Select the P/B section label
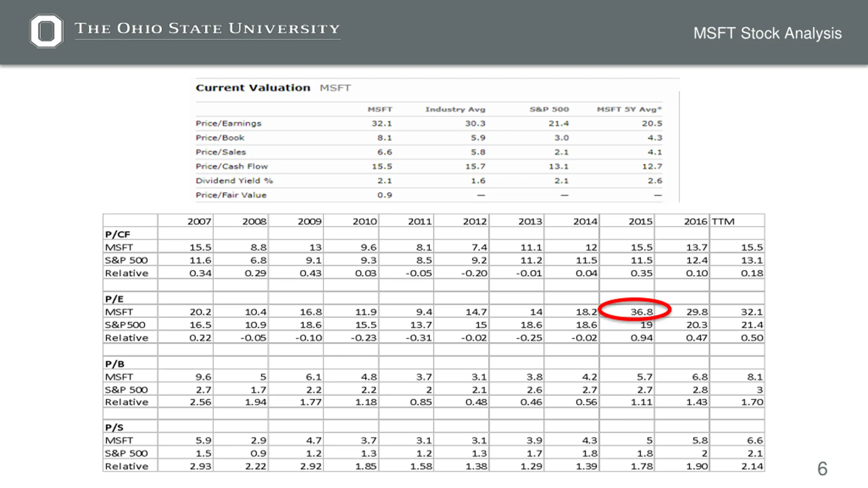This screenshot has height=488, width=868. (115, 364)
